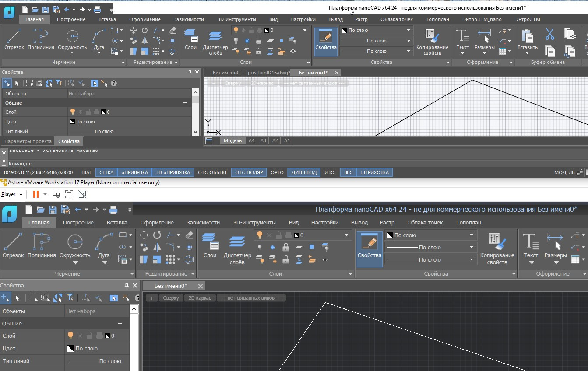Open Энтро.ГТМ_nano ribbon tab
Image resolution: width=588 pixels, height=371 pixels.
pyautogui.click(x=482, y=19)
